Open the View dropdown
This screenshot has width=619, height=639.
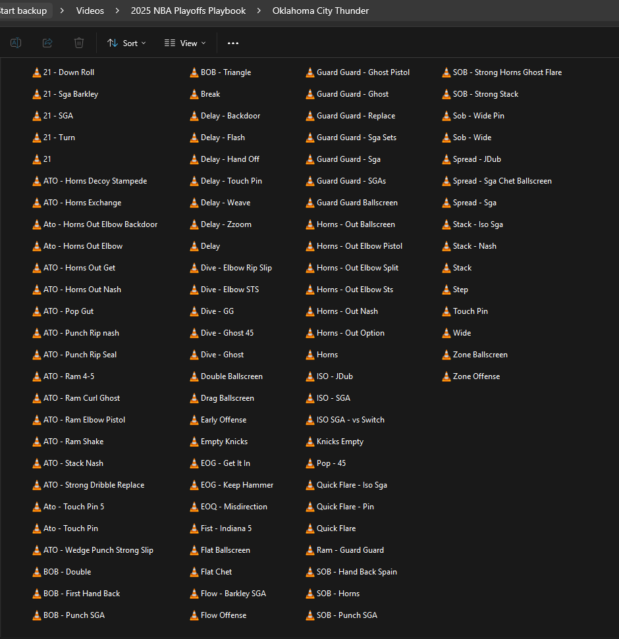(185, 43)
